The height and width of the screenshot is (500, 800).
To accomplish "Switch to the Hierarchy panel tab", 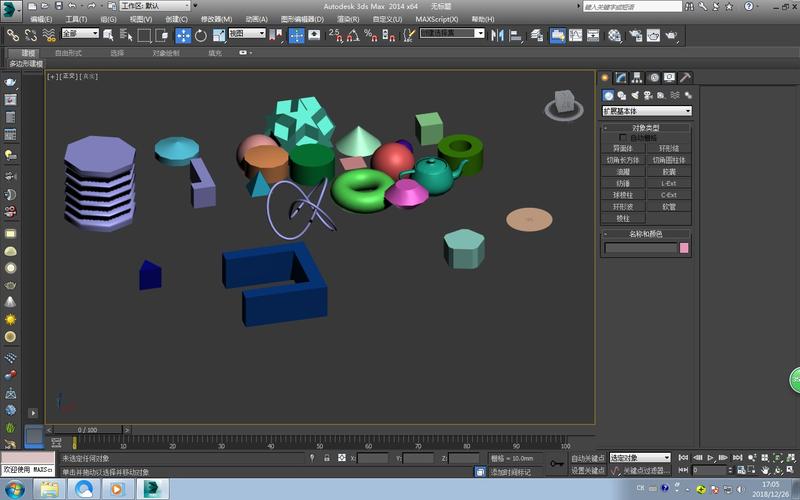I will [637, 78].
